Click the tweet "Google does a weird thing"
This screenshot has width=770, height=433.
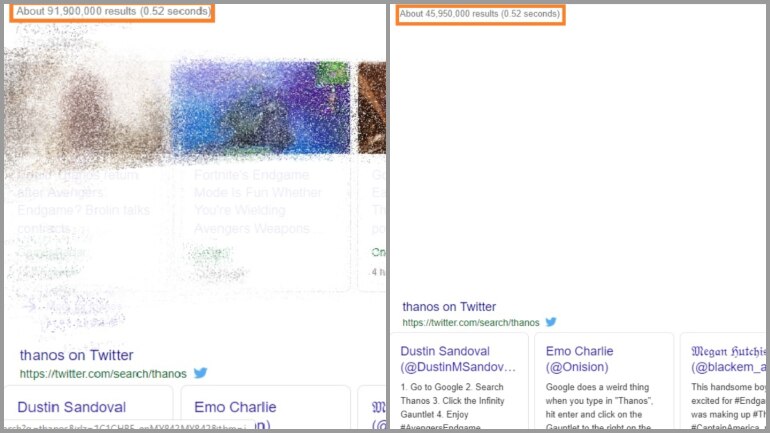point(599,407)
